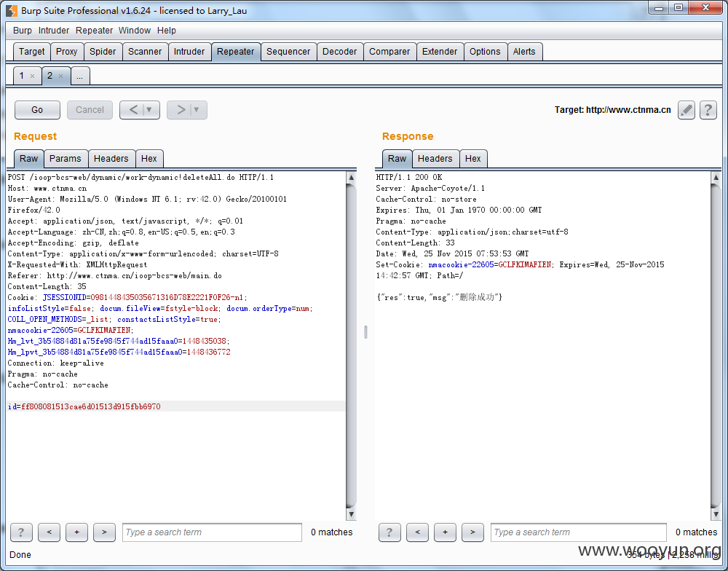Viewport: 728px width, 571px height.
Task: Close Repeater tab 1
Action: coord(32,76)
